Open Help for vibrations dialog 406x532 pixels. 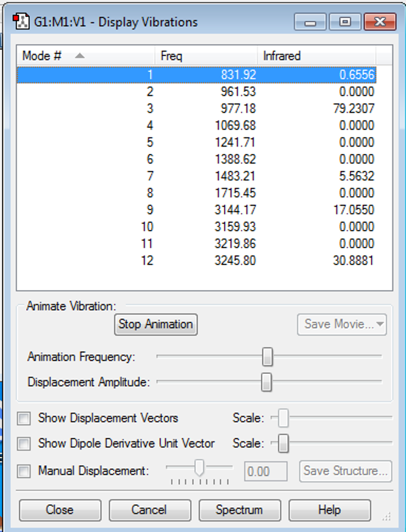[x=330, y=510]
